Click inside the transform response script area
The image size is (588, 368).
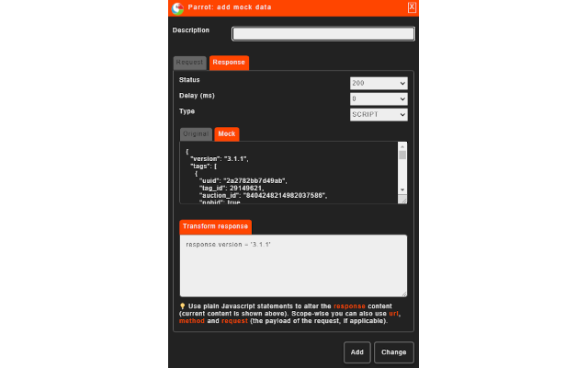[x=293, y=266]
